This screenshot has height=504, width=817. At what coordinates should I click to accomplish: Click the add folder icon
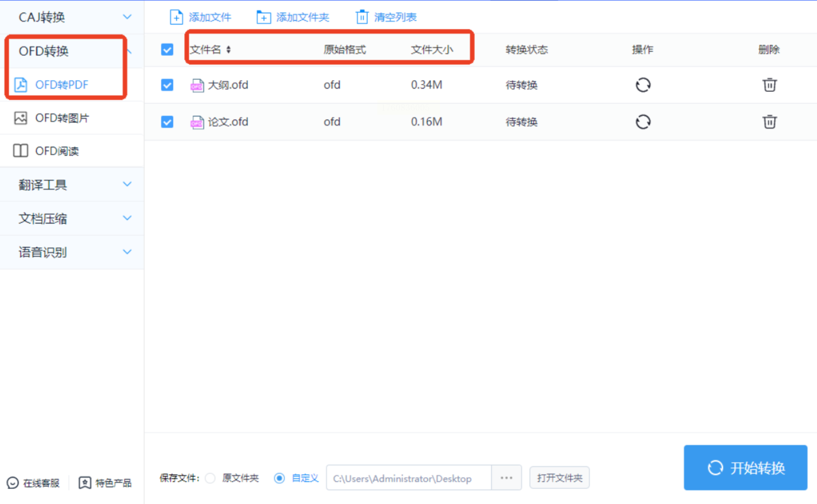263,17
